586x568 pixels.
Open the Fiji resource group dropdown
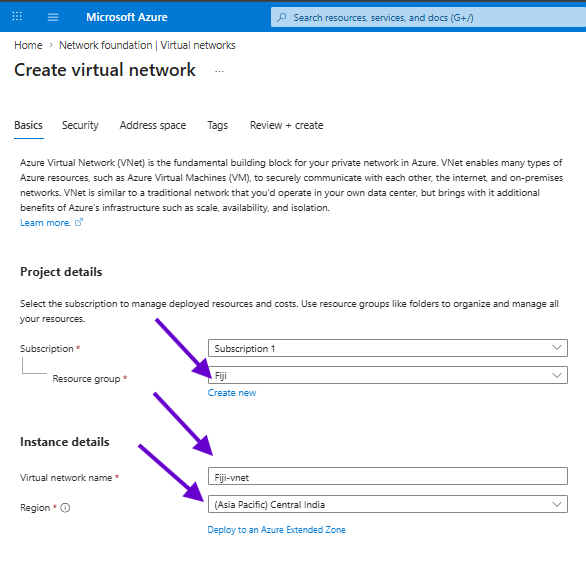click(x=388, y=375)
